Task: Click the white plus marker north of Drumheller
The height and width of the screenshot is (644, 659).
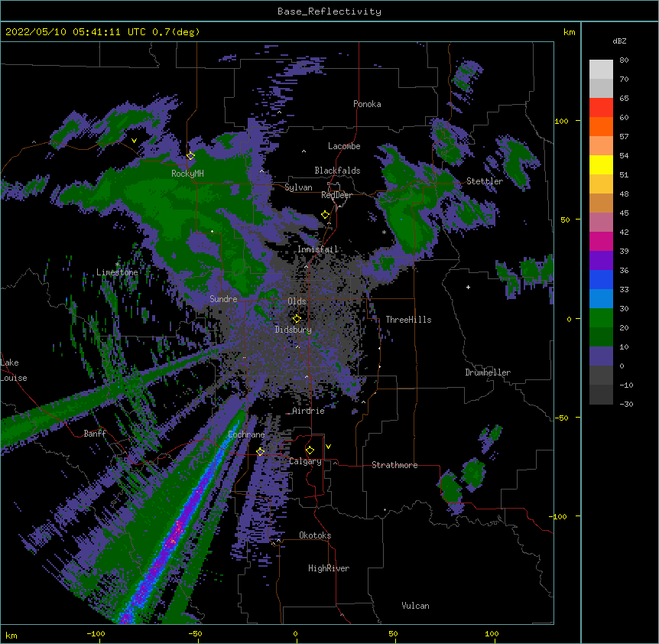Action: (468, 287)
